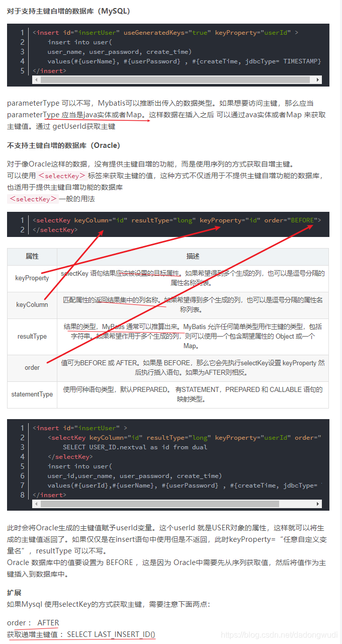342x644 pixels.
Task: Click the 扩展 heading
Action: 14,593
